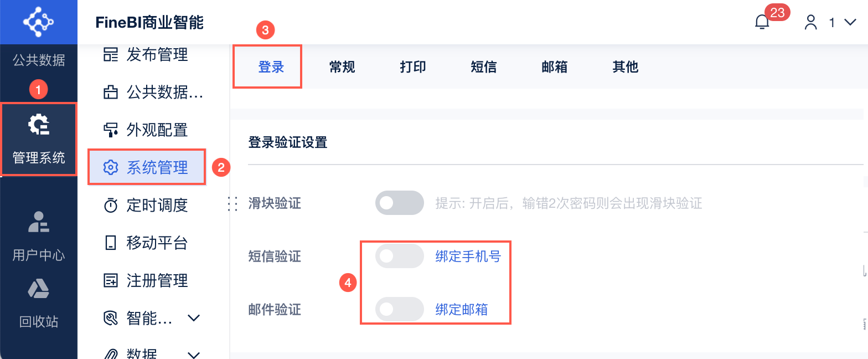Image resolution: width=868 pixels, height=359 pixels.
Task: Turn on the 短信验证 toggle
Action: 399,257
